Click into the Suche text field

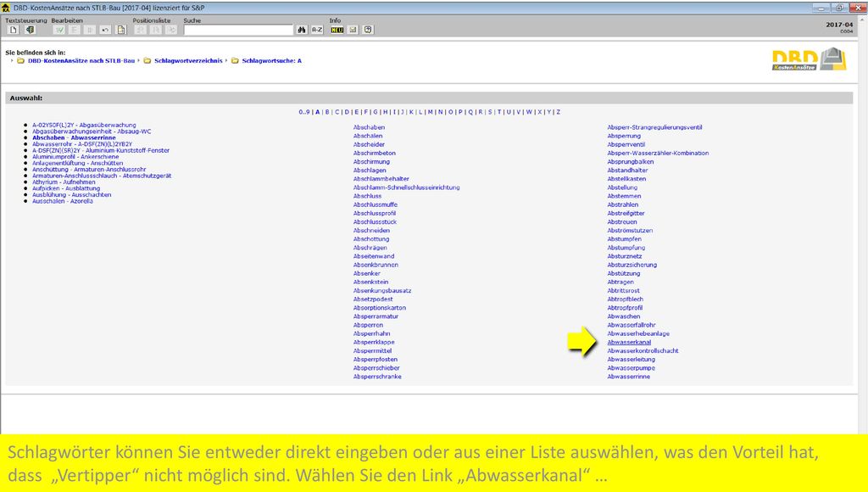pos(238,30)
